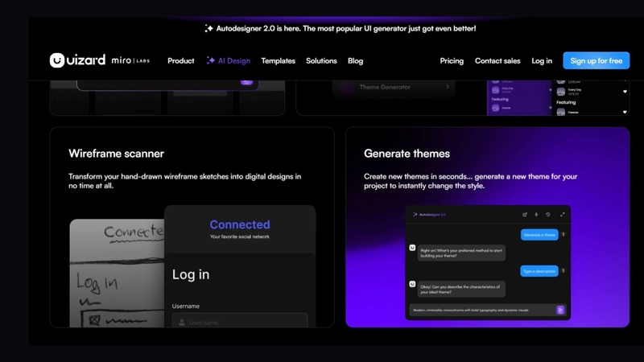
Task: Click bot avatar beside 'Right on!' message
Action: pos(412,248)
